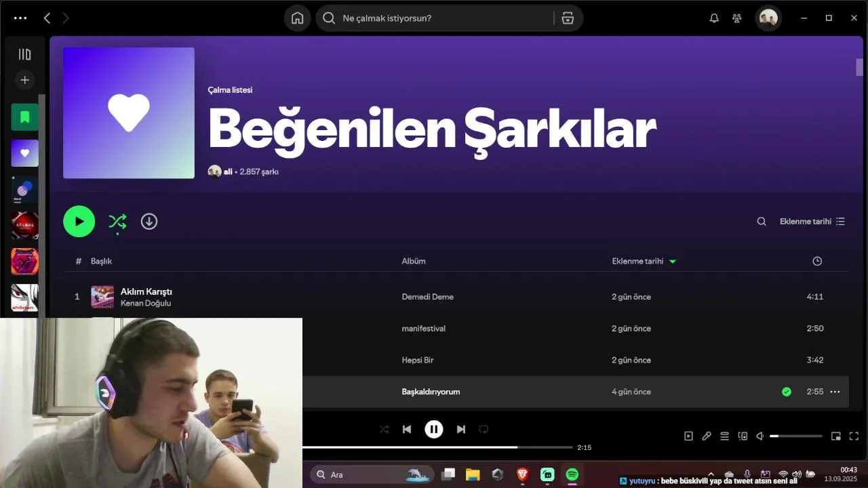Open the user profile avatar menu
This screenshot has width=868, height=488.
768,18
